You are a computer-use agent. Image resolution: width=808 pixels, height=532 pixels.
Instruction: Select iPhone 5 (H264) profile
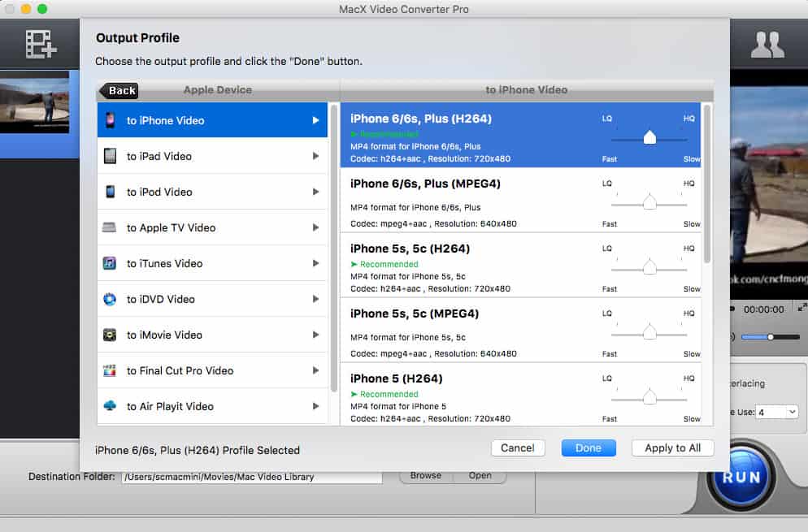click(520, 394)
